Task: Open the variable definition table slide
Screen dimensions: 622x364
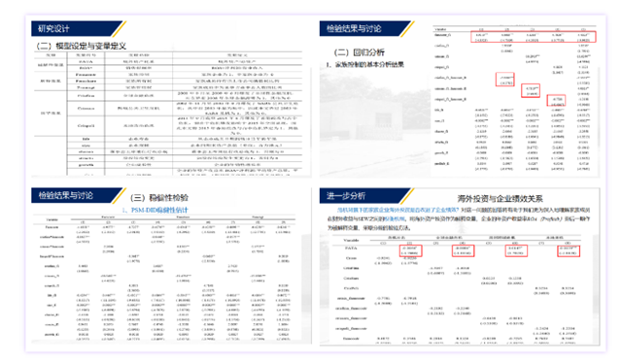Action: click(168, 114)
